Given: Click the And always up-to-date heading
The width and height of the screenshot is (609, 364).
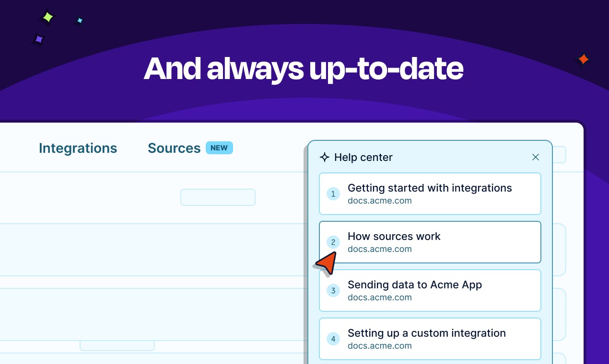Looking at the screenshot, I should tap(304, 68).
